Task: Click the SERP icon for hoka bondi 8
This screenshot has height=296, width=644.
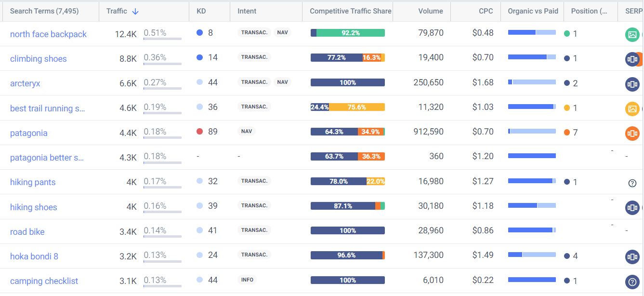Action: click(632, 256)
